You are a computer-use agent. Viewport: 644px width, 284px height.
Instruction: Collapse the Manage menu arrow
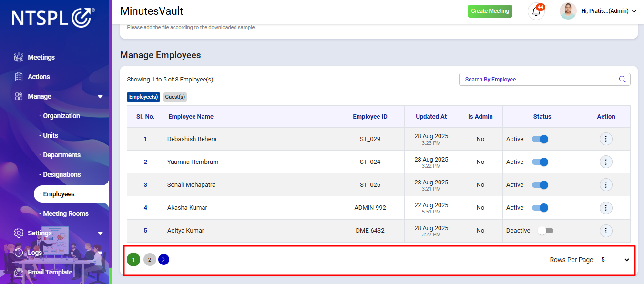click(100, 96)
